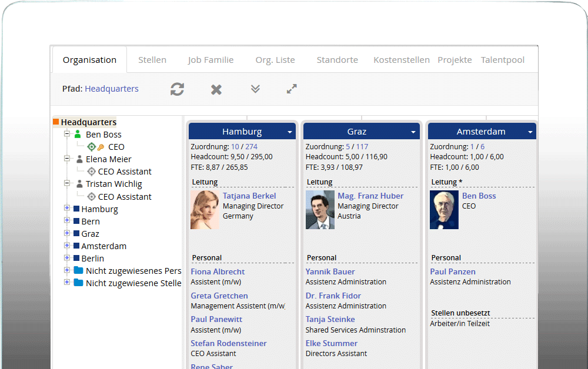Click folder icon of Nicht zugewiesene Stellen

(78, 283)
